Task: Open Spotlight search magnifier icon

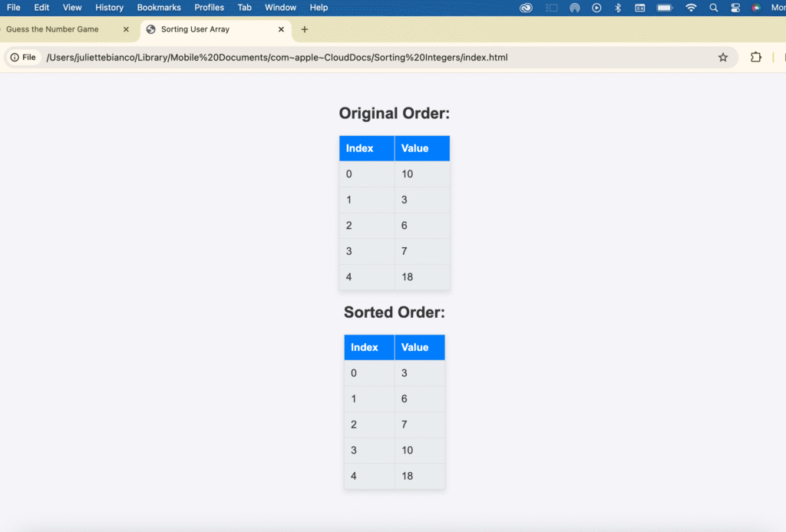Action: pos(714,8)
